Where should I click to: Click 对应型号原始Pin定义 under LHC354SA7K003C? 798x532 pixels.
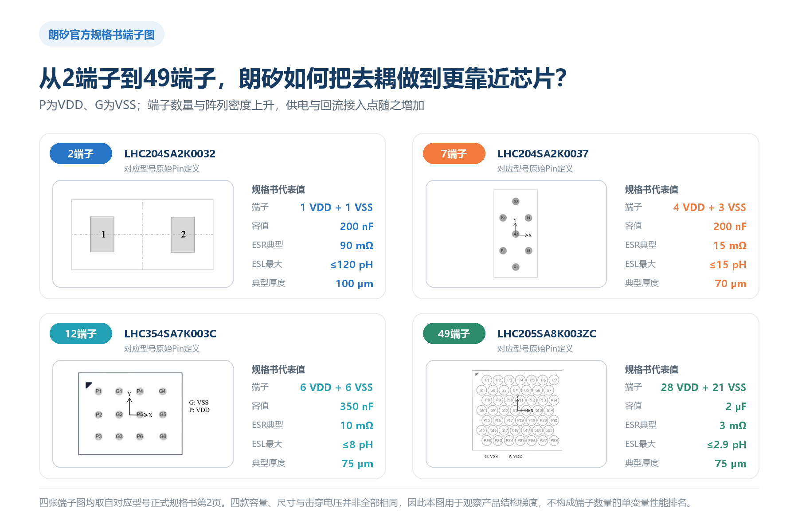162,349
